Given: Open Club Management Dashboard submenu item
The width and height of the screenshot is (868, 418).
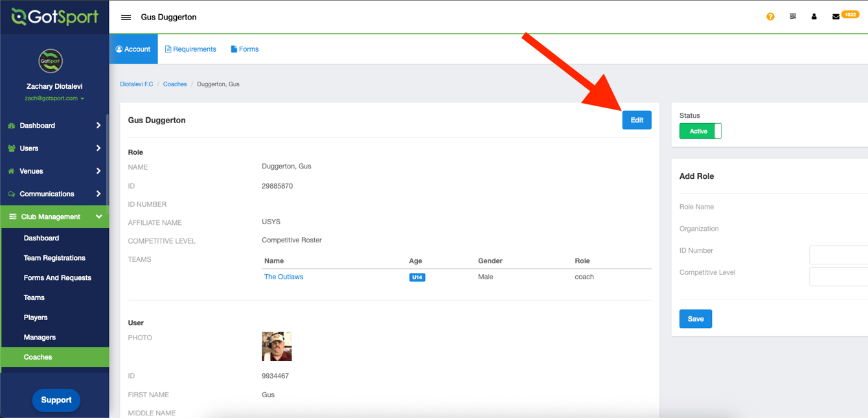Looking at the screenshot, I should point(41,238).
